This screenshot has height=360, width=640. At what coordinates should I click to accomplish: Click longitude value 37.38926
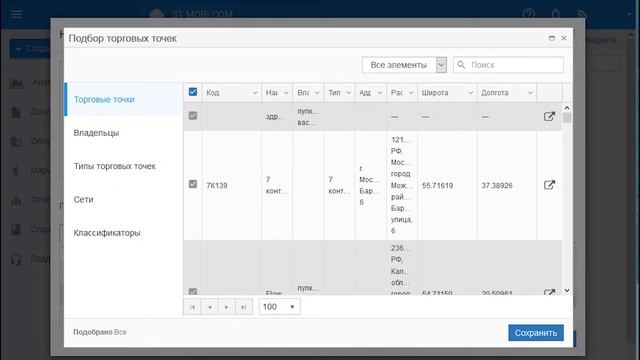pos(497,185)
